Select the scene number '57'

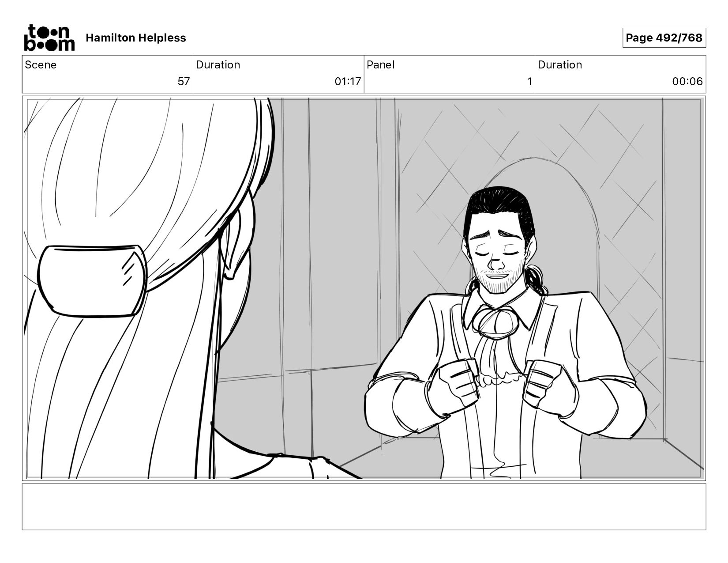point(184,82)
